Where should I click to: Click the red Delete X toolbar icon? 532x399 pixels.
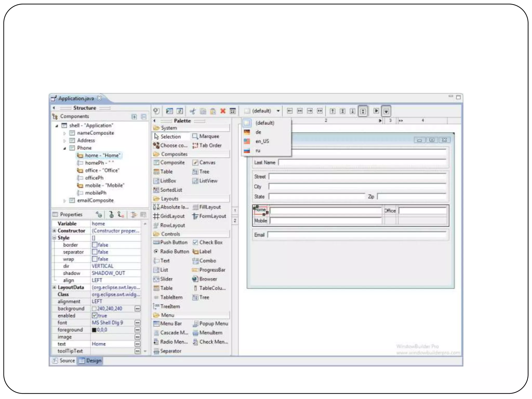point(223,111)
